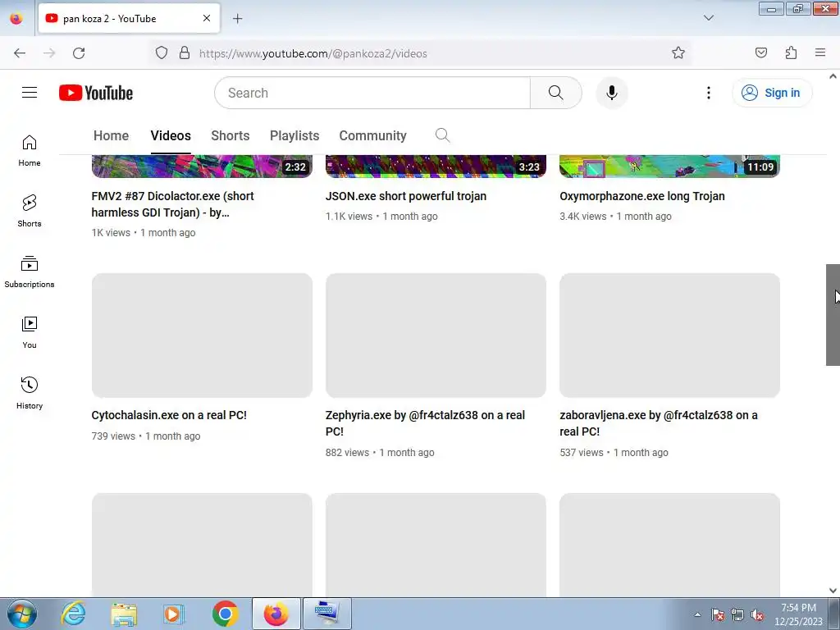Viewport: 840px width, 630px height.
Task: Reload the page with the refresh icon
Action: (79, 53)
